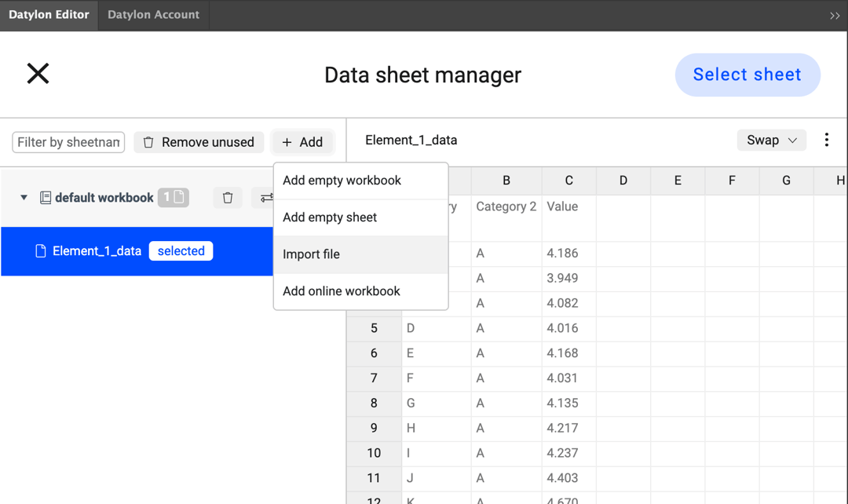Click the sheet file icon for Element_1_data
Image resolution: width=848 pixels, height=504 pixels.
pos(41,251)
